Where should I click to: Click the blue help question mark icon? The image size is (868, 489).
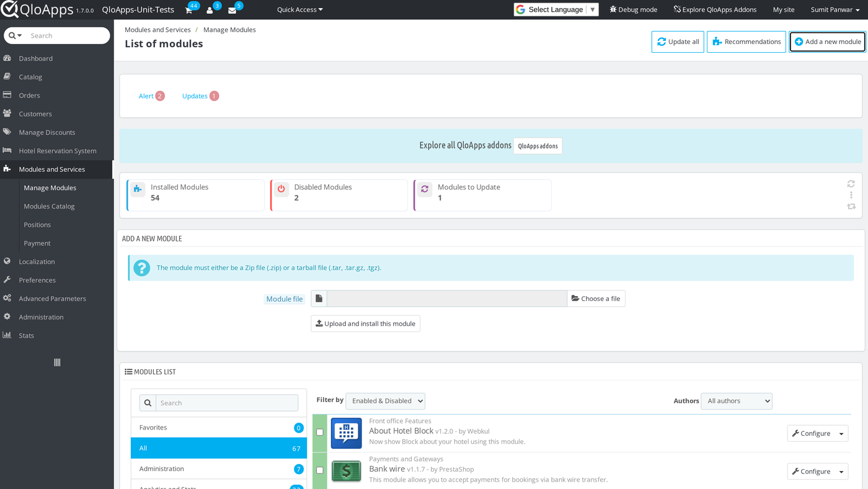[x=141, y=268]
